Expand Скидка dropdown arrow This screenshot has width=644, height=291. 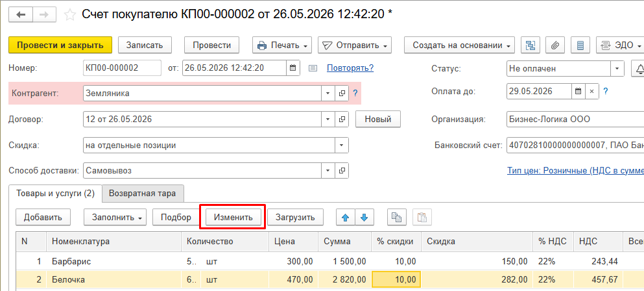(342, 145)
